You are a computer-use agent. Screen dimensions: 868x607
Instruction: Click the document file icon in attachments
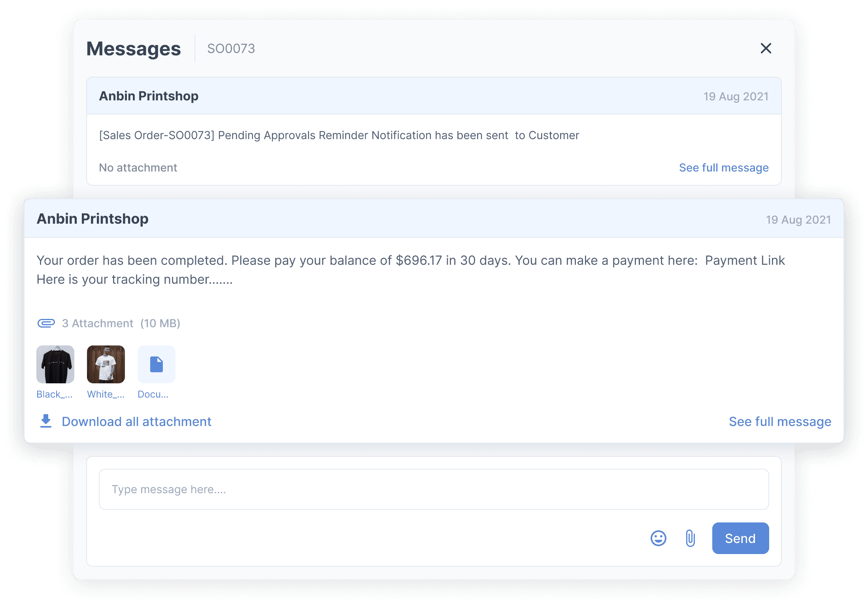click(x=156, y=364)
